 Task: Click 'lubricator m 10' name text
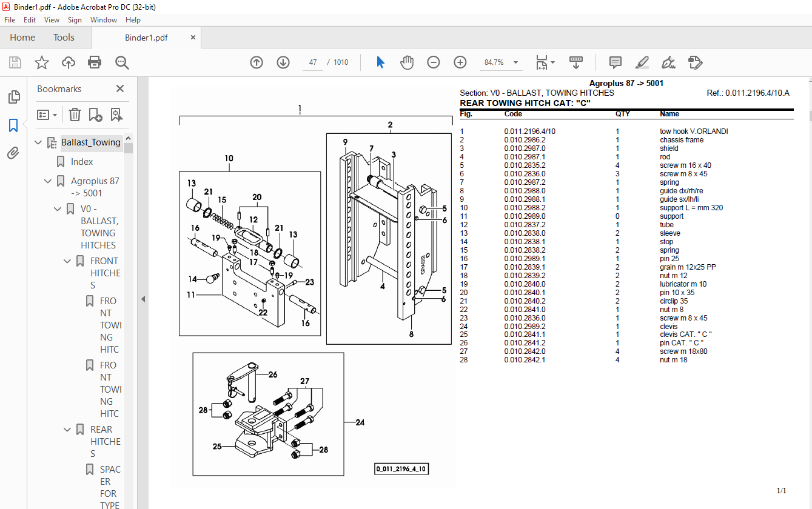pos(683,284)
